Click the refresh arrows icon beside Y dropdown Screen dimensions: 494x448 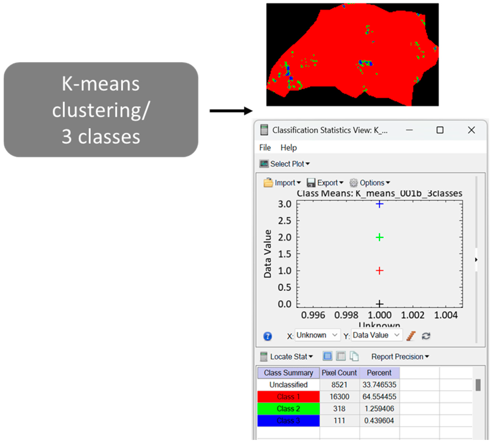tap(426, 336)
